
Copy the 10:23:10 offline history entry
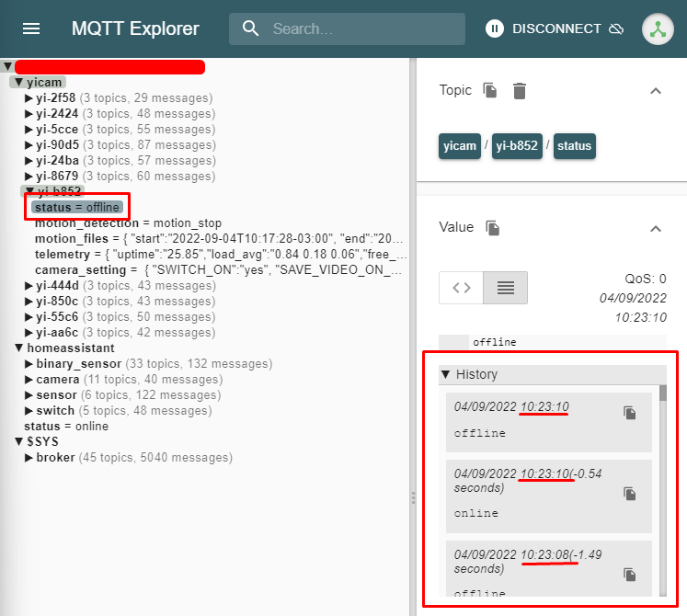tap(630, 413)
